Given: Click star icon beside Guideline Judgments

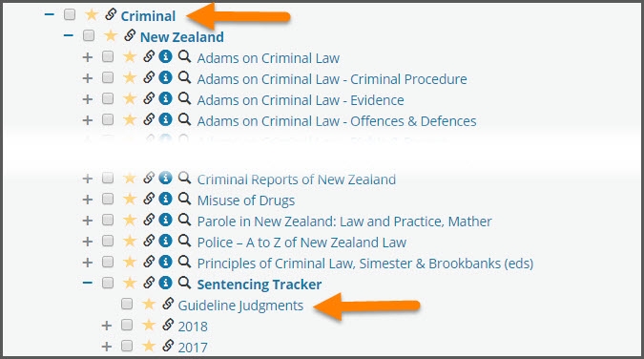Looking at the screenshot, I should 149,304.
